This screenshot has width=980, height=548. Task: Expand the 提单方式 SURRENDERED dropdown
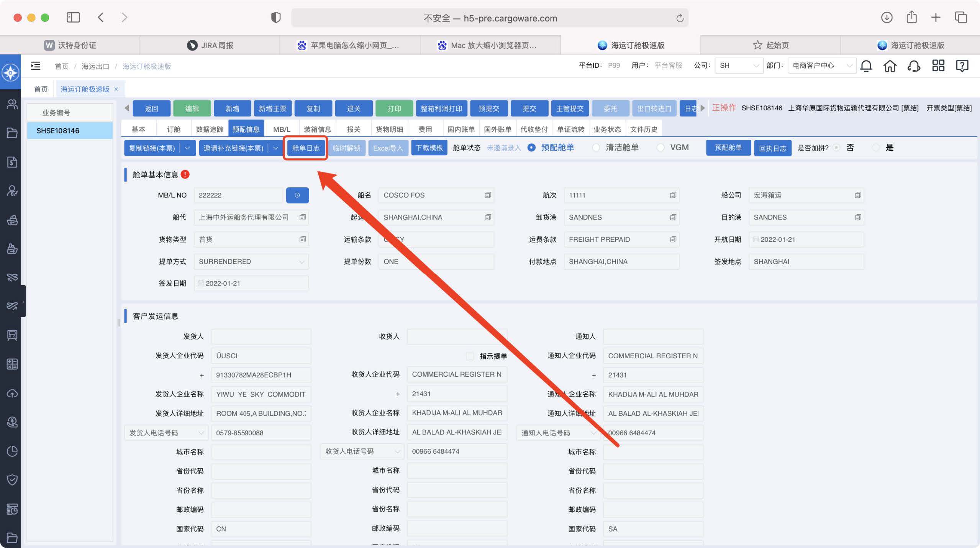[302, 262]
